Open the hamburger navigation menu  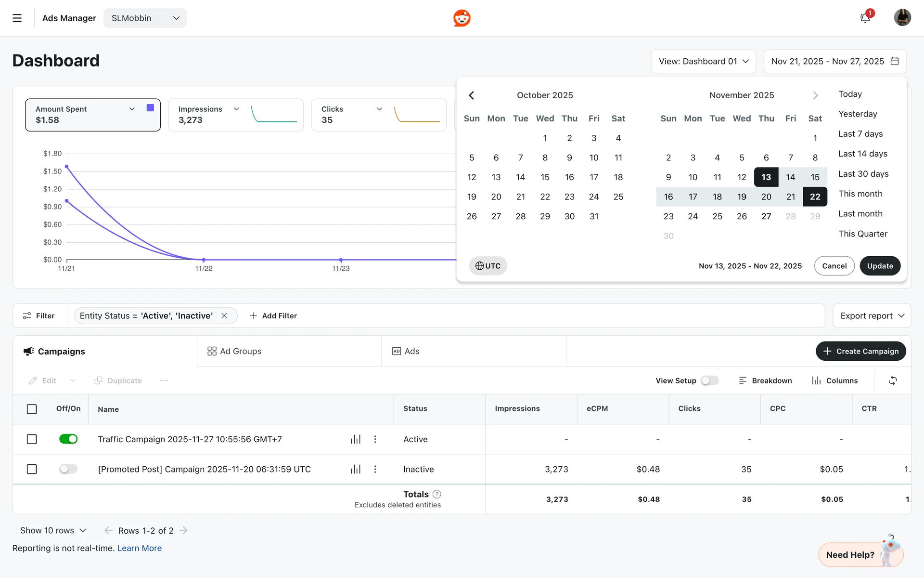click(17, 18)
